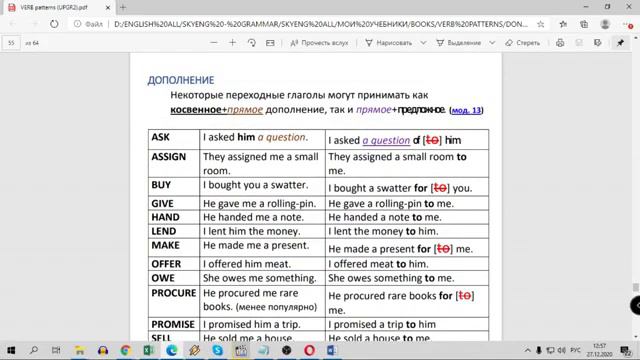This screenshot has width=640, height=360.
Task: Save the PDF copy with the save-as icon
Action: [x=598, y=43]
